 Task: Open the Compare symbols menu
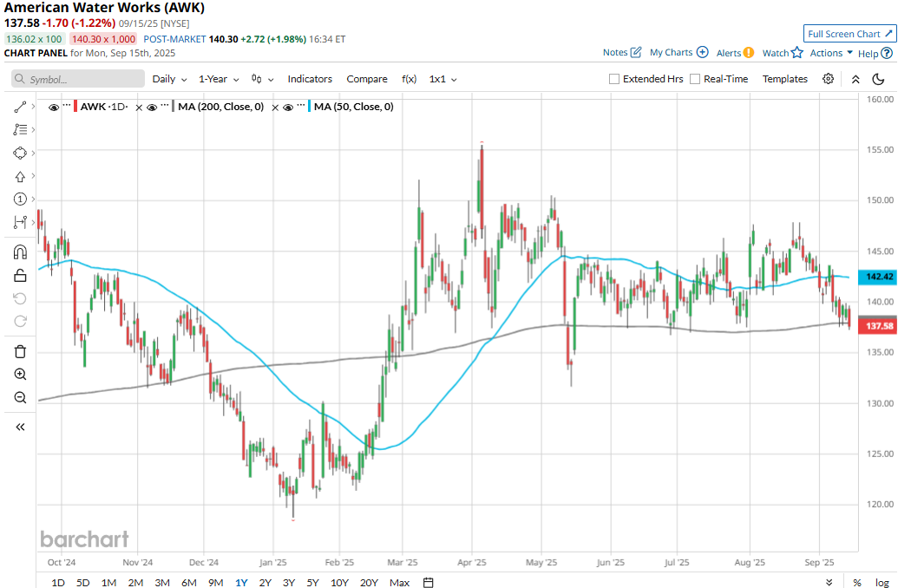coord(366,79)
